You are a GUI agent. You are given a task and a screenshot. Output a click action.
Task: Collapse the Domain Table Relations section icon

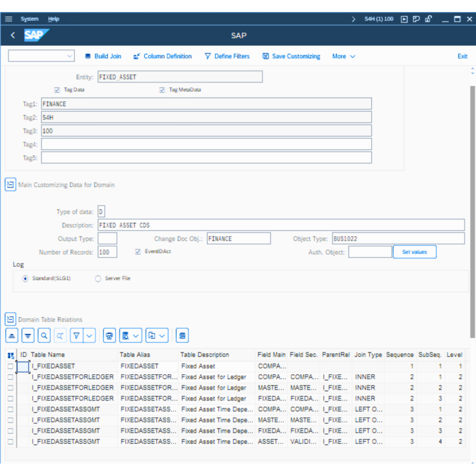click(10, 320)
